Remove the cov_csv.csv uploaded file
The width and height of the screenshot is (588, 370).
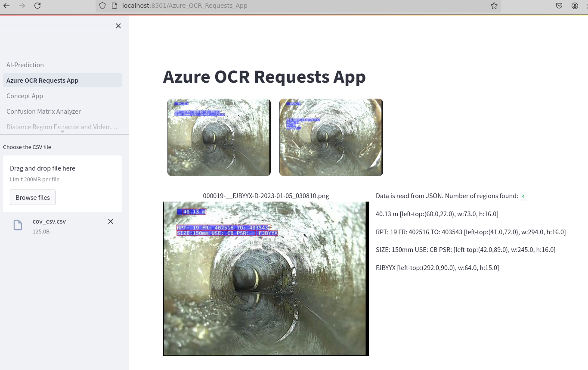[111, 221]
